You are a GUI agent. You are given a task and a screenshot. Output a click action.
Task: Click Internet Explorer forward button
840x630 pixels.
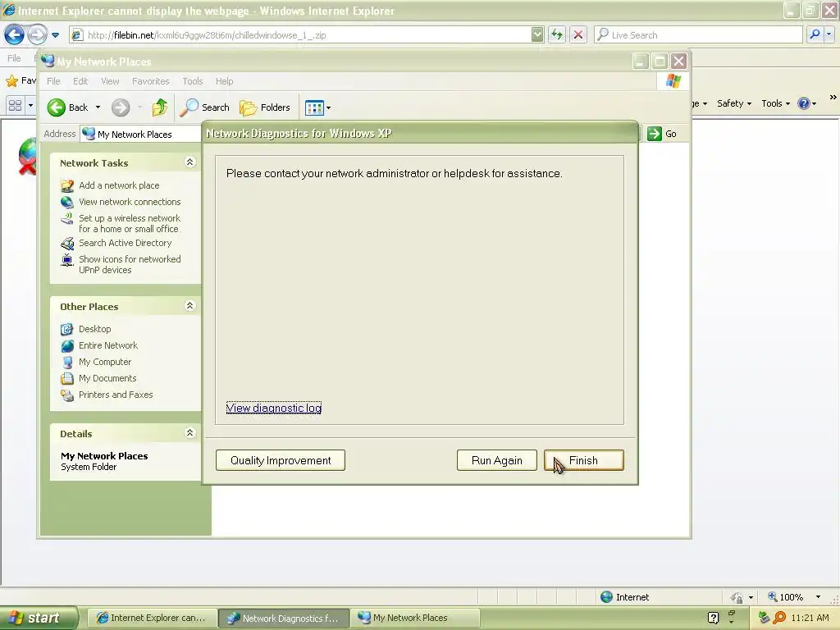(x=37, y=34)
